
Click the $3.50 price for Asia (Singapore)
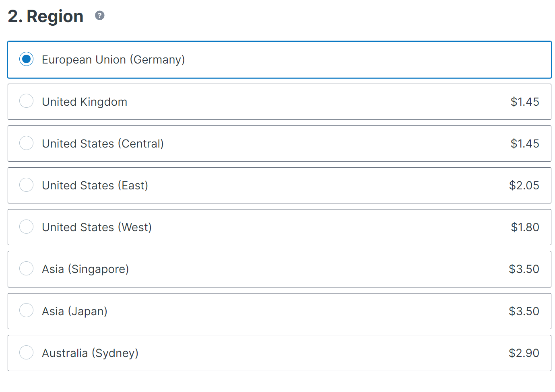(524, 269)
